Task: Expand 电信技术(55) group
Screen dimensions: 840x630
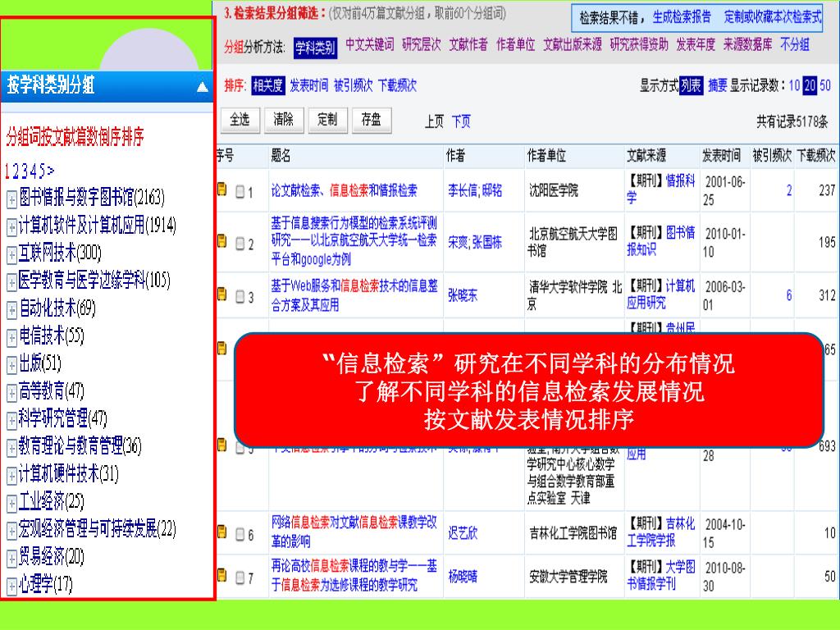Action: (11, 338)
